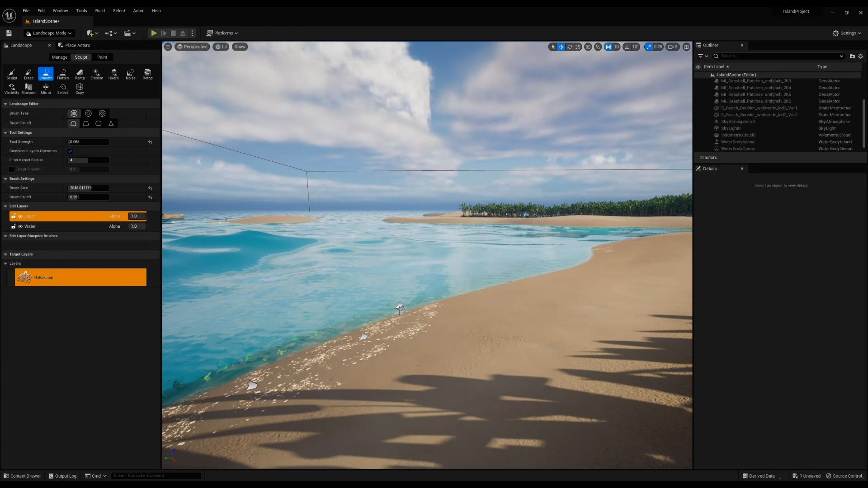The image size is (868, 488).
Task: Expand the Platforms dropdown
Action: point(222,33)
